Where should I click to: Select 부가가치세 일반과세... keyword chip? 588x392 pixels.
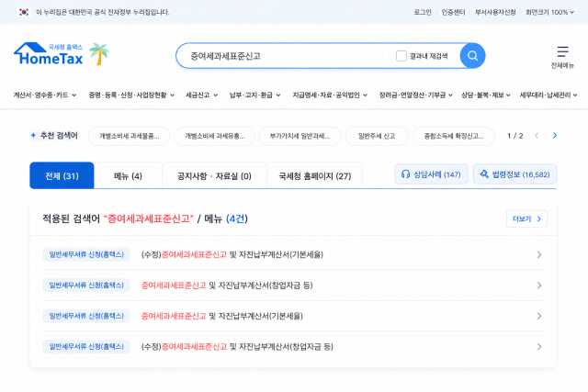pos(300,136)
